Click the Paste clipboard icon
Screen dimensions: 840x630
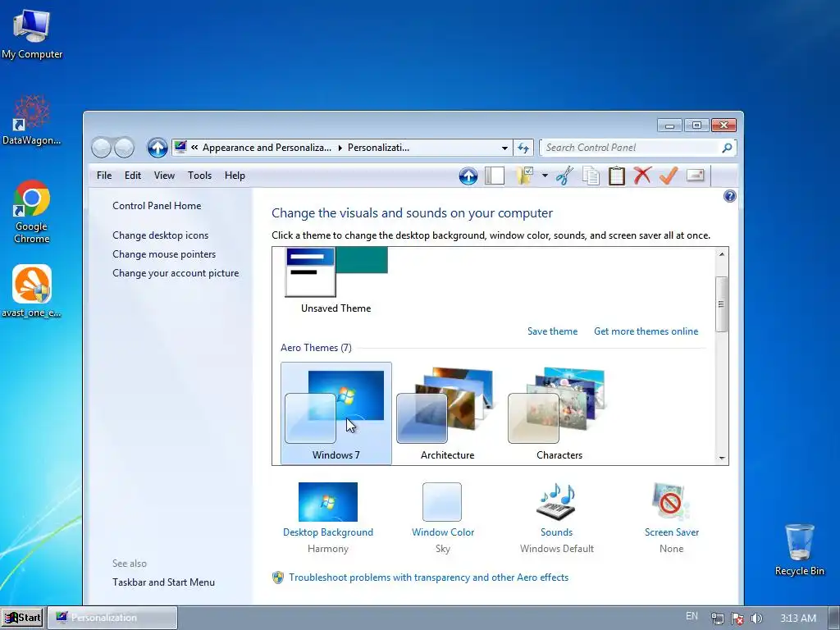(617, 176)
